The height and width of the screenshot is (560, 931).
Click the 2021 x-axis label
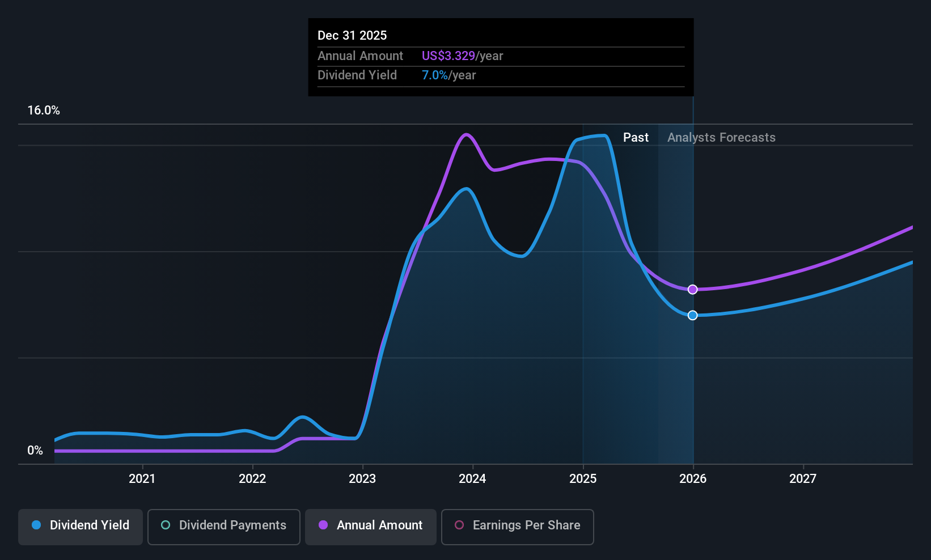142,478
